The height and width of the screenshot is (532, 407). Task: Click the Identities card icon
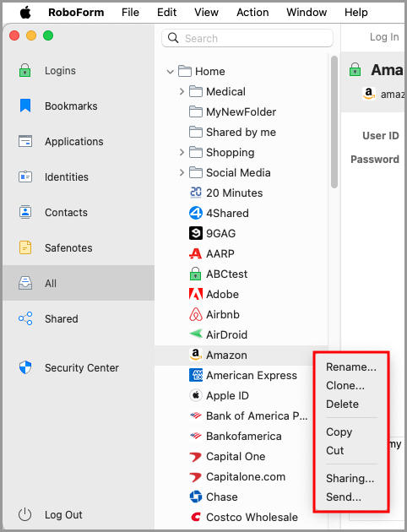tap(25, 176)
